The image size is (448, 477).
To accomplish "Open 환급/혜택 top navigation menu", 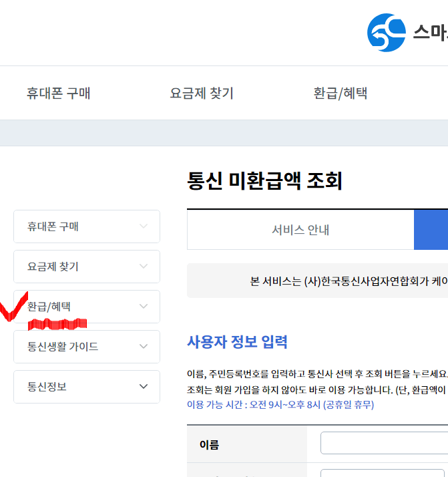I will coord(341,93).
